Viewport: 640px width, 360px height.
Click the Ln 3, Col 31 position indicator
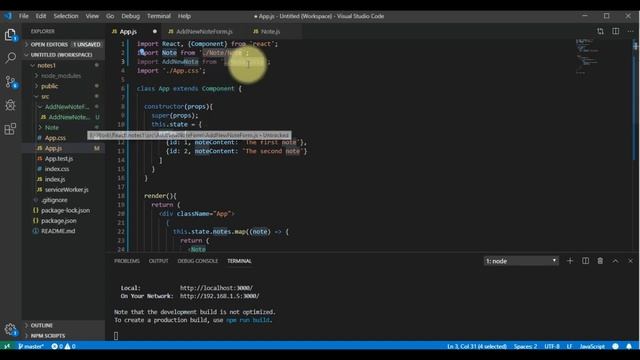(477, 346)
